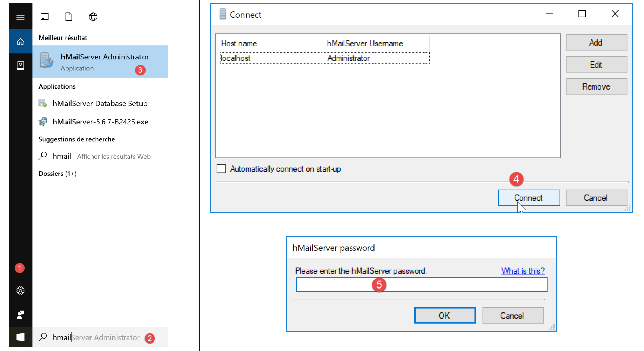Screen dimensions: 644x351
Task: Click the Windows Start button
Action: click(x=20, y=337)
